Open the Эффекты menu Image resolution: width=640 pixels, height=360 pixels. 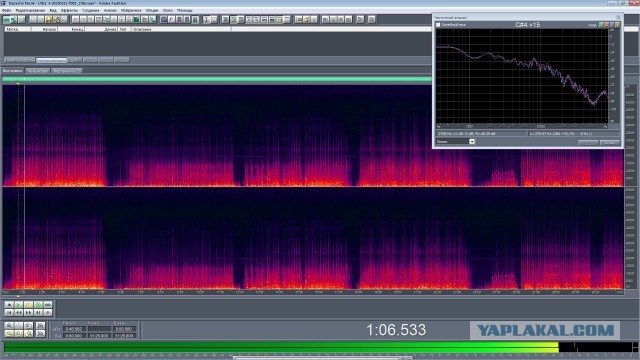pyautogui.click(x=69, y=10)
